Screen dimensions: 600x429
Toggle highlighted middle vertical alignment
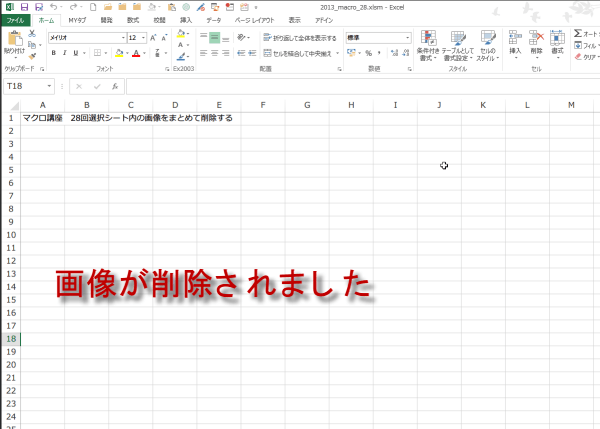pyautogui.click(x=214, y=37)
